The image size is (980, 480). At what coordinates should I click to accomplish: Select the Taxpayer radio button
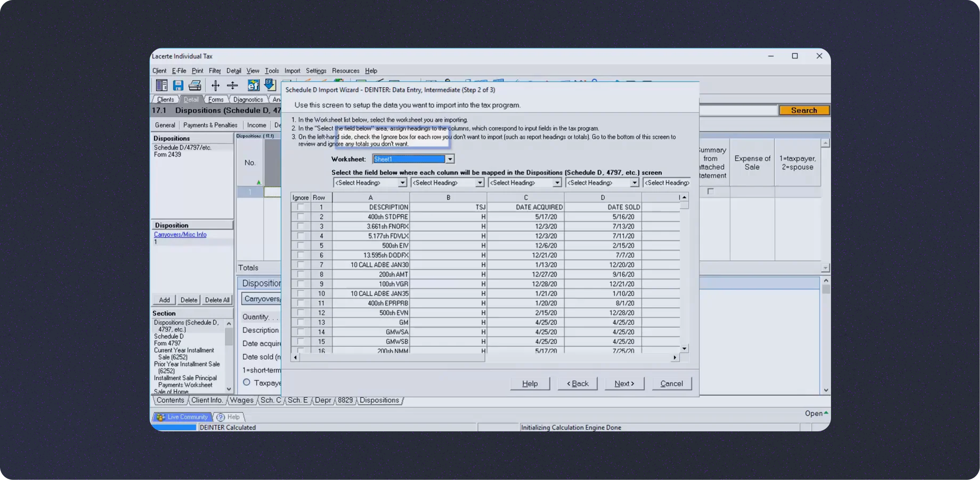pos(247,382)
